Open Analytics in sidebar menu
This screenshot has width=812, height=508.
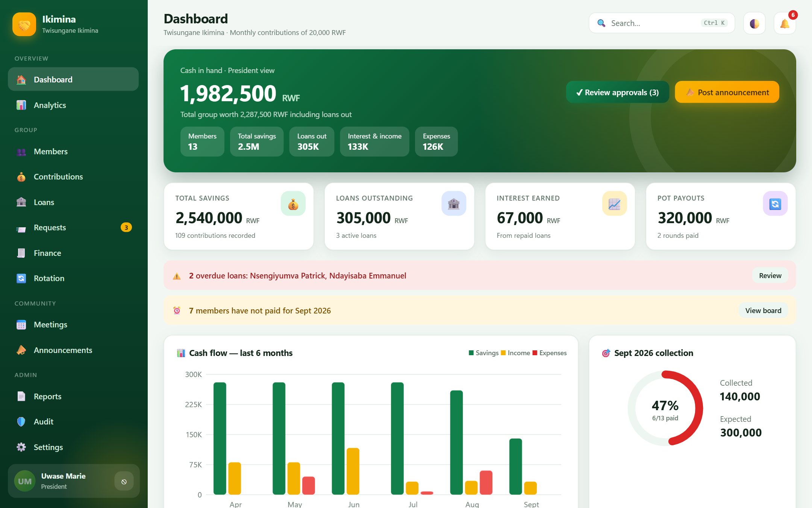point(73,105)
